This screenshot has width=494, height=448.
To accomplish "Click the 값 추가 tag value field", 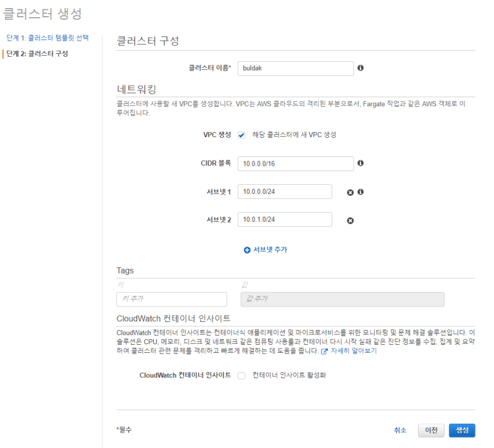I will tap(342, 299).
